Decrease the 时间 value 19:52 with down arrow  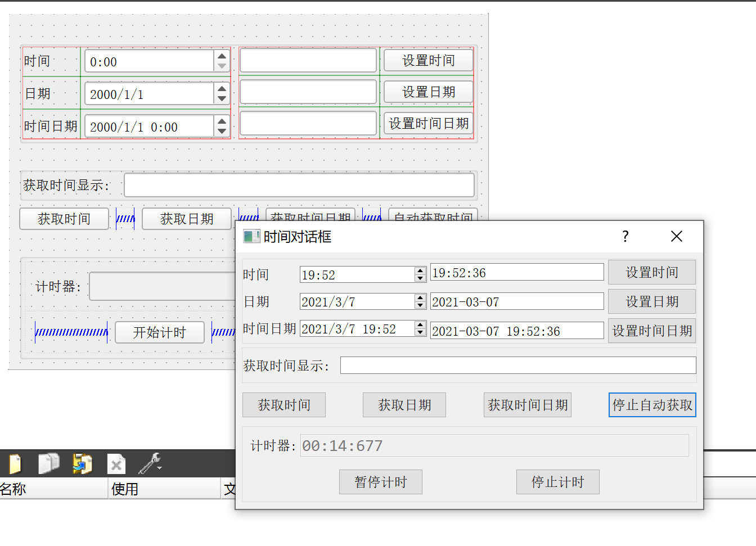tap(420, 278)
